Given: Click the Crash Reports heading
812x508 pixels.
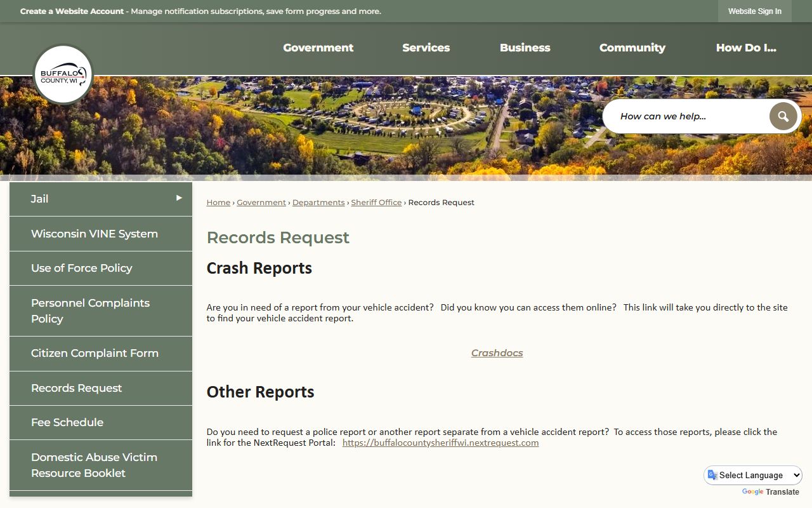Looking at the screenshot, I should coord(259,268).
